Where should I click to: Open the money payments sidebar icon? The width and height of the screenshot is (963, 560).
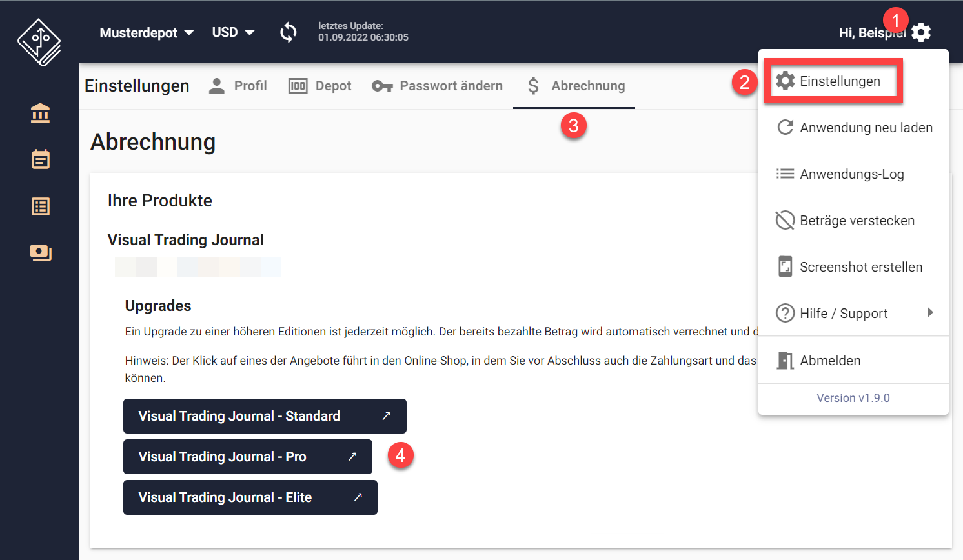click(41, 252)
